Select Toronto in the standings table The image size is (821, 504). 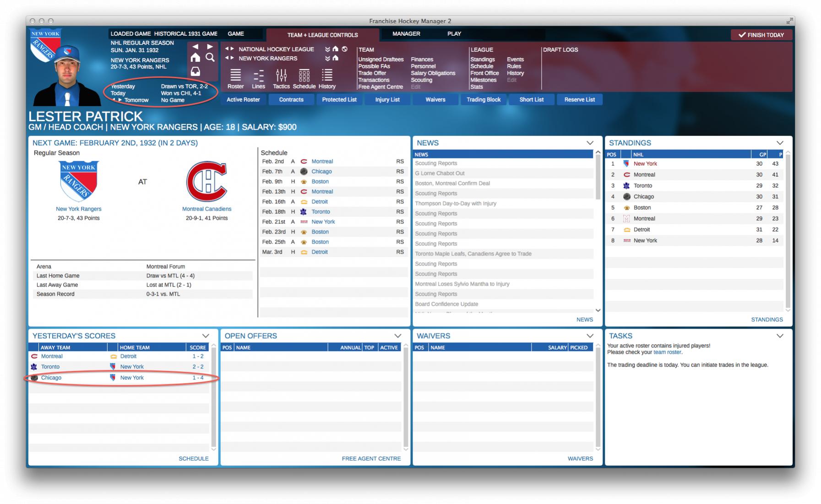pyautogui.click(x=695, y=186)
